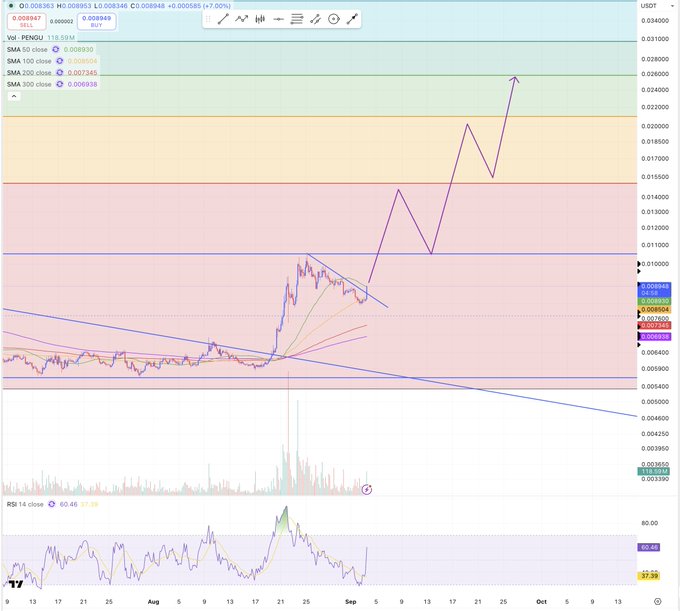680x611 pixels.
Task: Select the Trend Line drawing tool
Action: point(223,19)
